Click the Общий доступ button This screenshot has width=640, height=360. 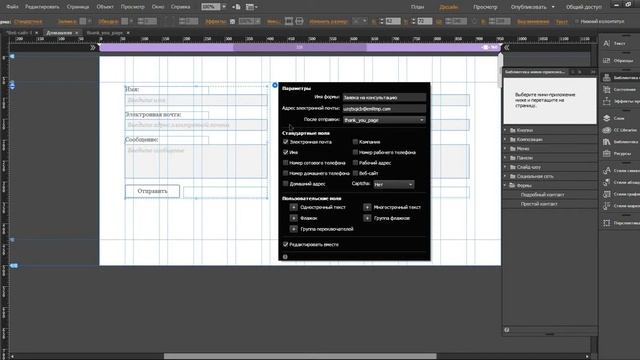tap(584, 7)
